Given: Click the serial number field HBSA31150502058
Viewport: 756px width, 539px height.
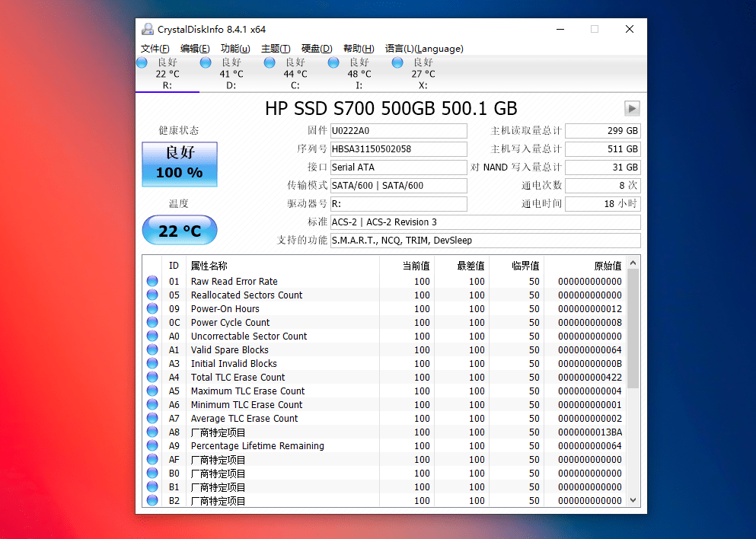Looking at the screenshot, I should coord(399,149).
